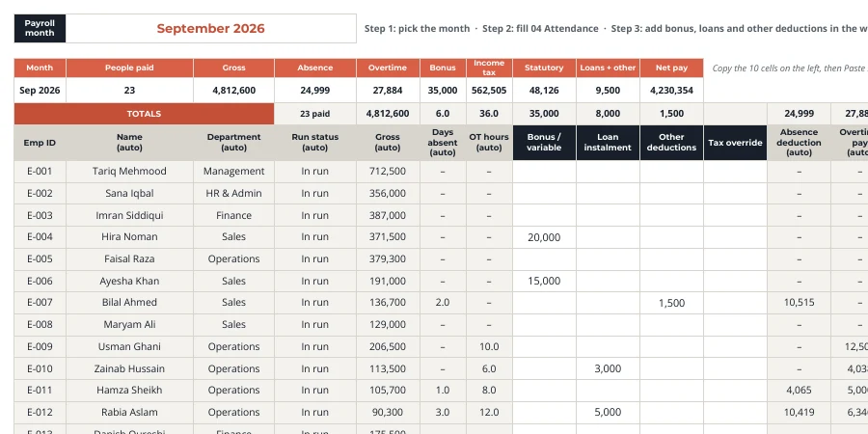Click the summary Statutory value 48,126
Image resolution: width=868 pixels, height=434 pixels.
[x=544, y=91]
